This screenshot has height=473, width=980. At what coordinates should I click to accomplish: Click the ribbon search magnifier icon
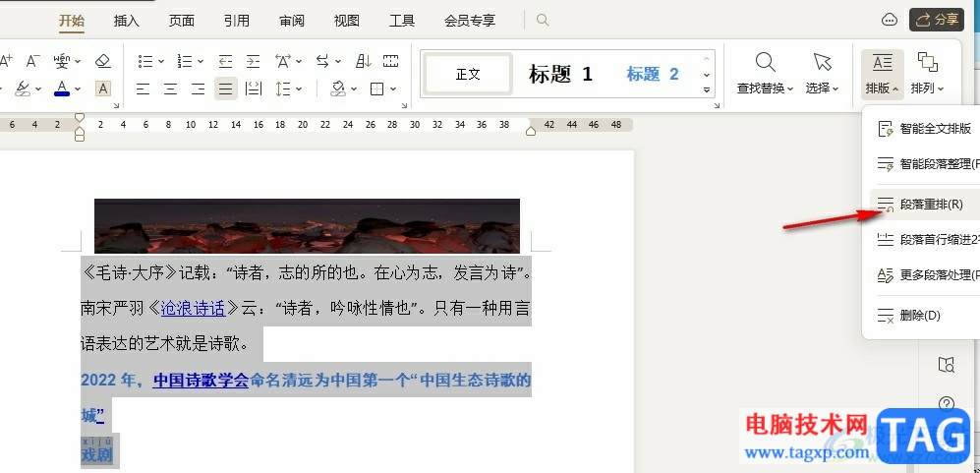(543, 21)
